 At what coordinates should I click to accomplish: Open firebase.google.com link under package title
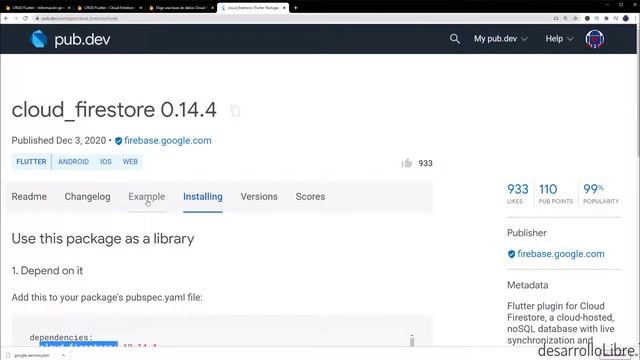pyautogui.click(x=168, y=141)
